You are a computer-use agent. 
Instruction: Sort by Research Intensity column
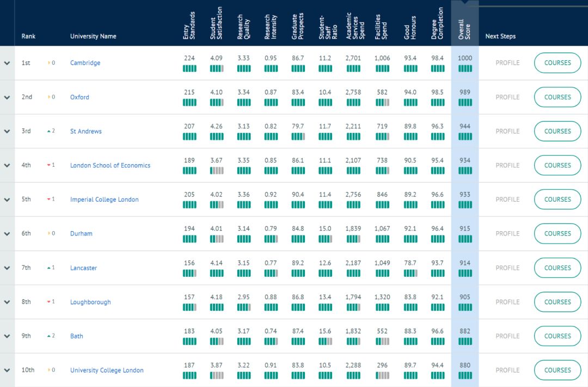[271, 27]
